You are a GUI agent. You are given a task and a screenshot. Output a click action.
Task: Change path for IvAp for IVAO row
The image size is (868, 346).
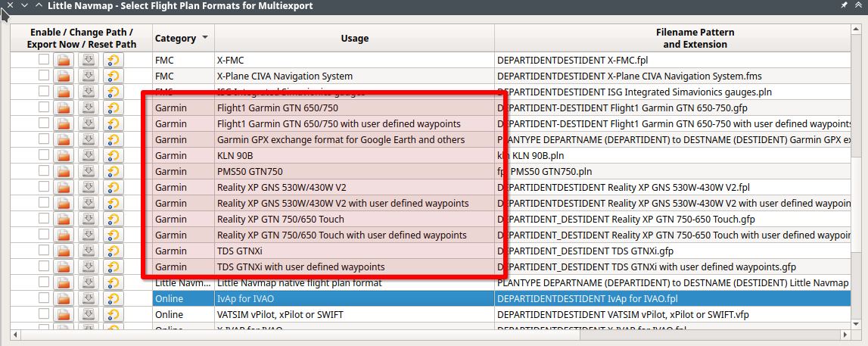click(x=64, y=299)
